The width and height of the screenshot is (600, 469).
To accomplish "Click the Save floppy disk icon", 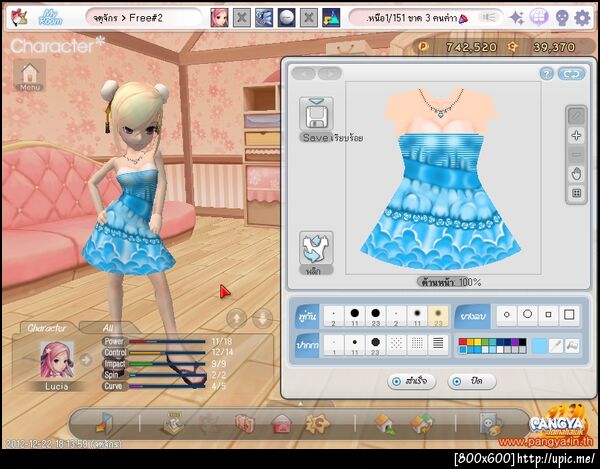I will 316,114.
